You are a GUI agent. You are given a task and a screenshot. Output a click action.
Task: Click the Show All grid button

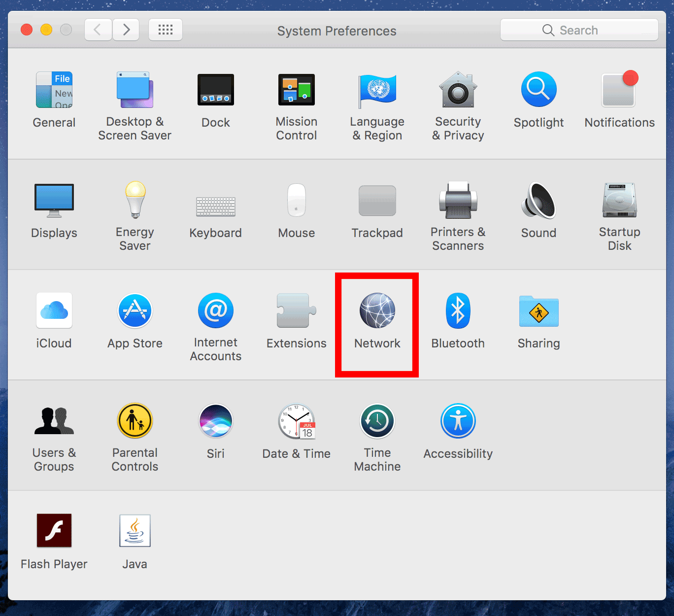click(x=166, y=30)
